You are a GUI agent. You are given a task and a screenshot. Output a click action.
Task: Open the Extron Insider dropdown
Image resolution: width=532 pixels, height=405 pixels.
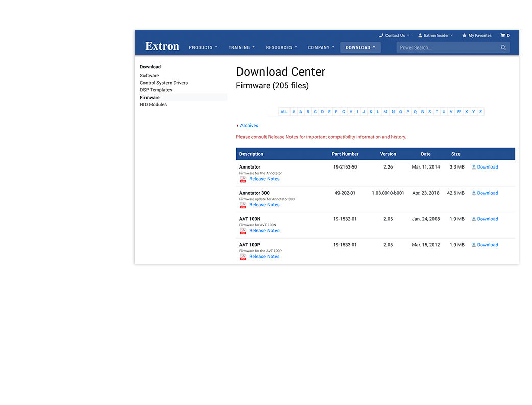(x=436, y=35)
